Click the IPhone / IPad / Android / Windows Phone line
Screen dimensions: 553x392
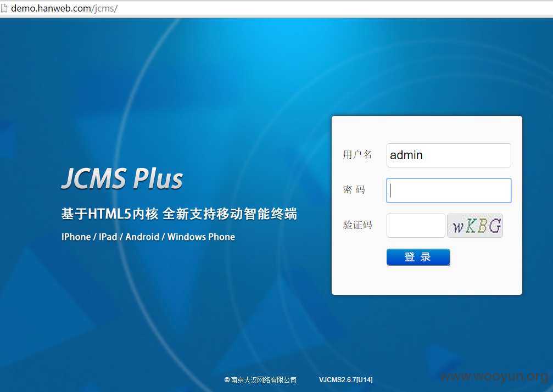pos(148,237)
